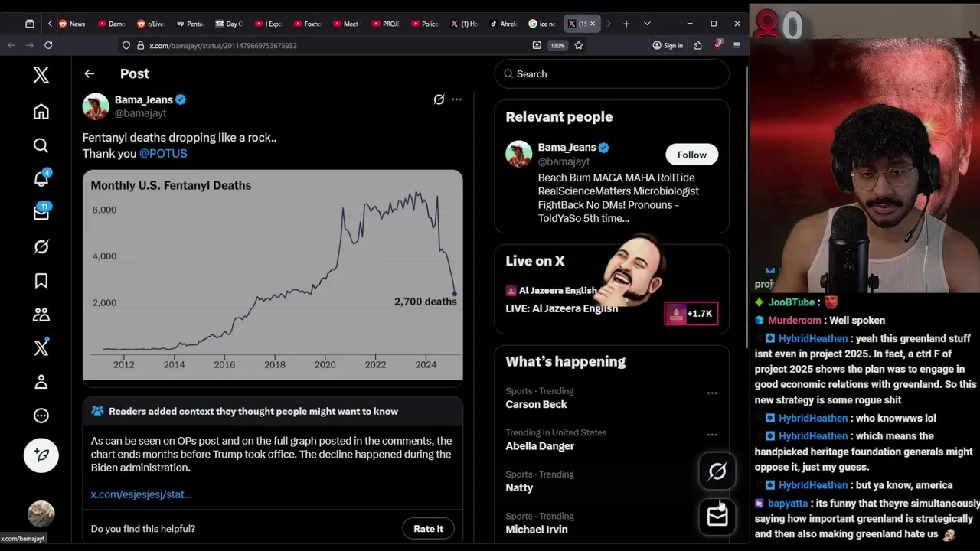Click 130% zoom level badge
This screenshot has width=980, height=551.
pos(557,45)
